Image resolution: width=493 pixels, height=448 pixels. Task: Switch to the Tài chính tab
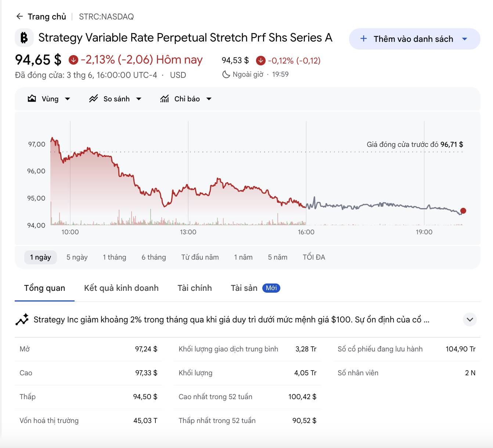pos(195,288)
